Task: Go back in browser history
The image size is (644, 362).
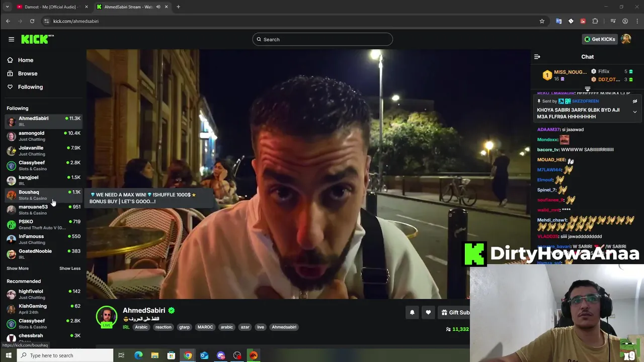Action: pos(8,21)
